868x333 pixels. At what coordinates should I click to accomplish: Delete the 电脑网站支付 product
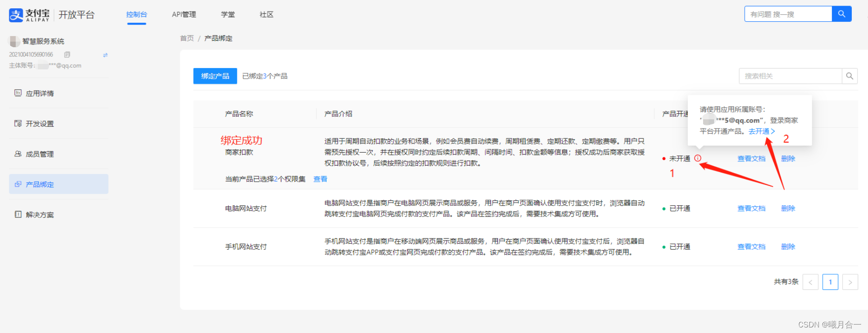(788, 209)
